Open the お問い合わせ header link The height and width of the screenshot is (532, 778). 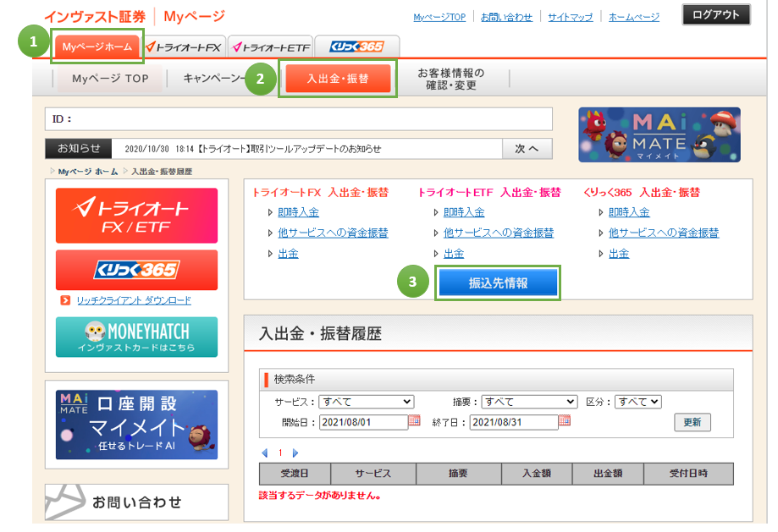point(506,17)
